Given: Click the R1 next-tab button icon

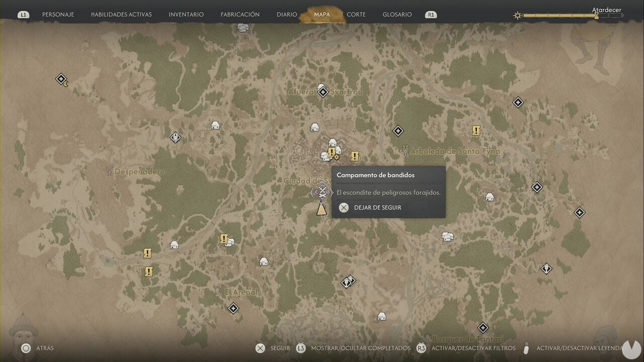Looking at the screenshot, I should point(431,15).
